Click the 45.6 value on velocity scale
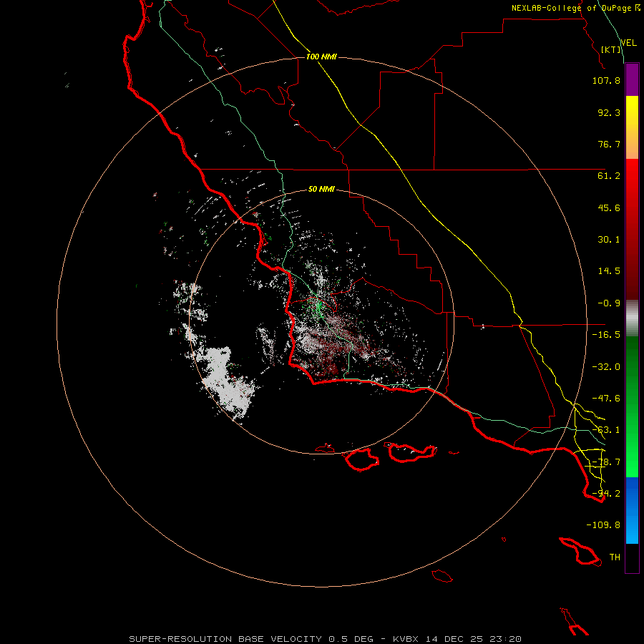Viewport: 644px width, 644px height. [609, 208]
